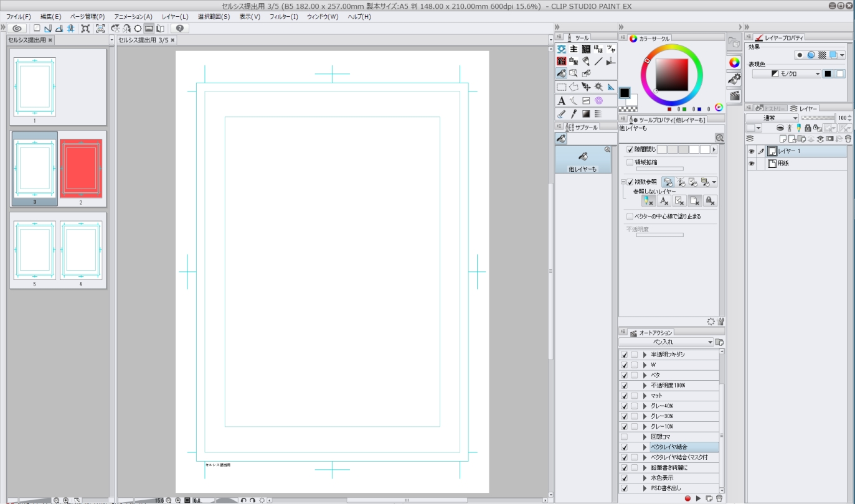Screen dimensions: 855x504
Task: Enable the 領域拡縮 checkbox
Action: [x=630, y=162]
